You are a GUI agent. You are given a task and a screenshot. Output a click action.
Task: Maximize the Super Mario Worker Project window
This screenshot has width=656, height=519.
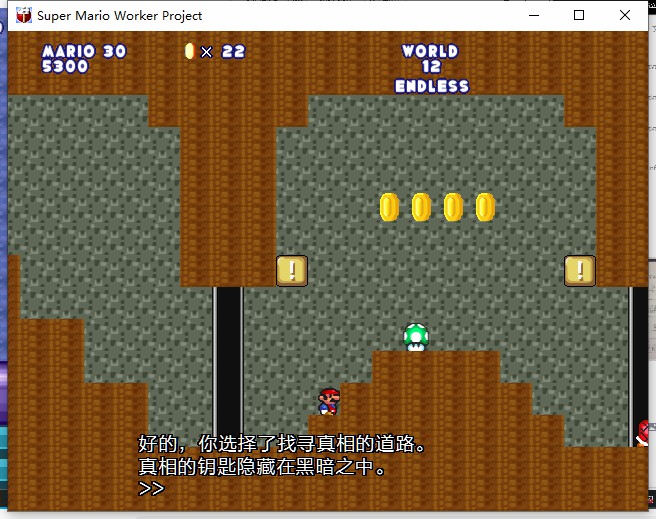(579, 15)
